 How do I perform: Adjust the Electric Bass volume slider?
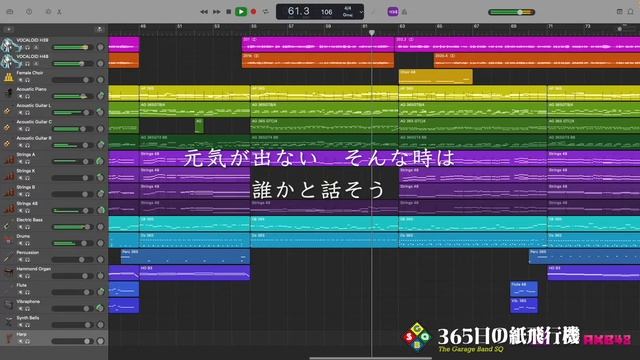72,227
